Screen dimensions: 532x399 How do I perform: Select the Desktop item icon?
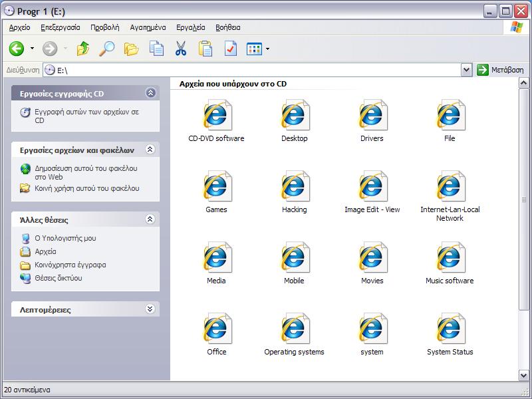[x=294, y=115]
